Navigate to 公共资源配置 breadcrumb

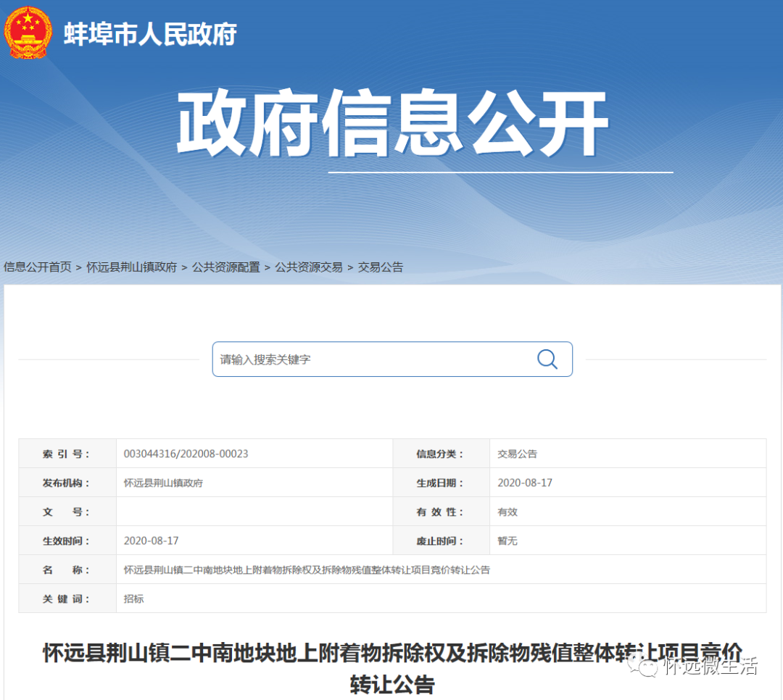[x=225, y=267]
